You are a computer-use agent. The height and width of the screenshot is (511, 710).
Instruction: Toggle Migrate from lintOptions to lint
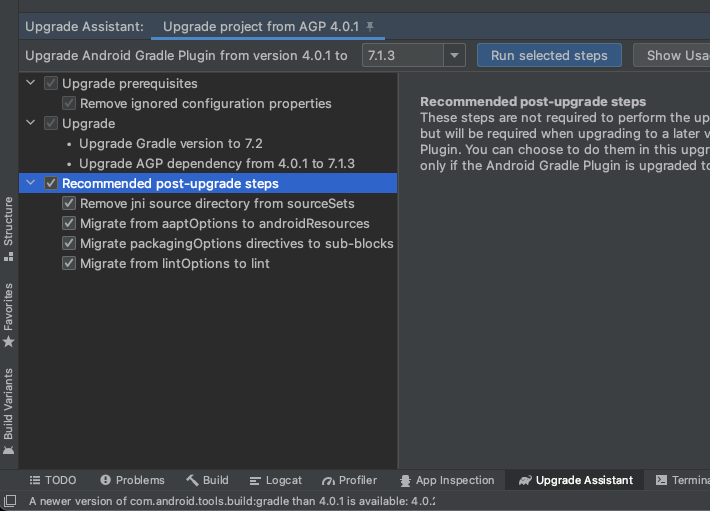tap(69, 263)
